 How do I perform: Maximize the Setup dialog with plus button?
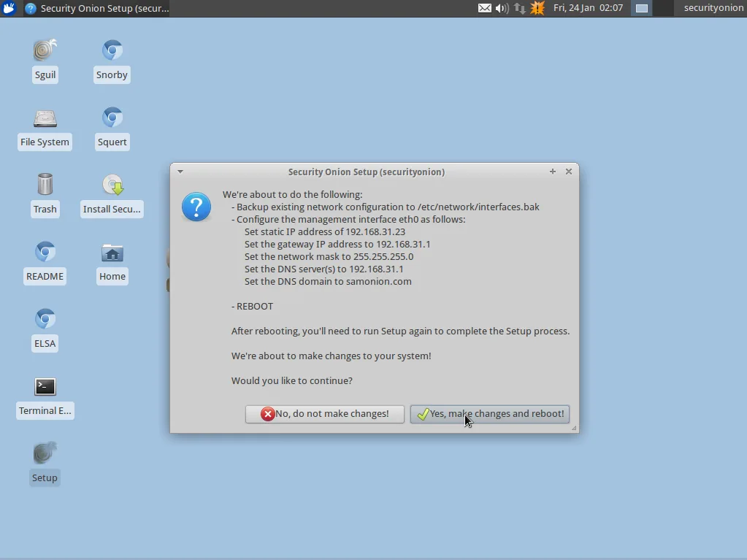coord(553,172)
